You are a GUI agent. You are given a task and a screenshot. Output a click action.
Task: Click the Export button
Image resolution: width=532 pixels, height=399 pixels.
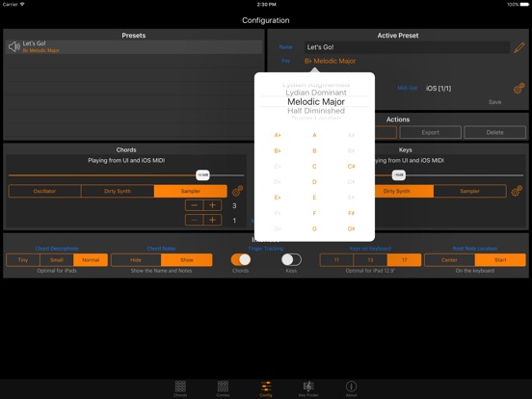click(x=430, y=132)
